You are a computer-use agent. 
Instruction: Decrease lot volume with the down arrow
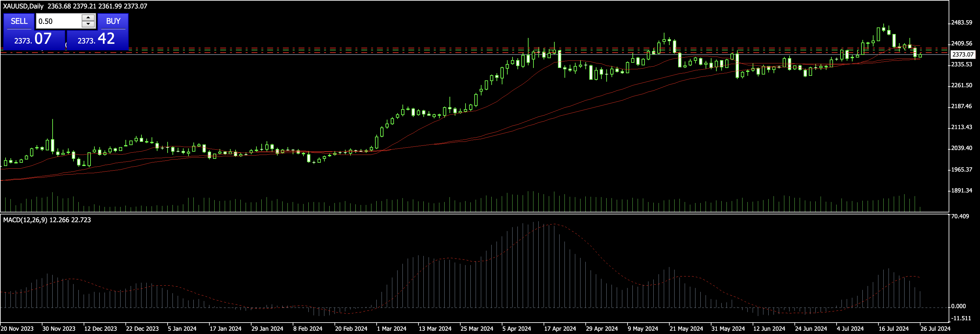coord(88,24)
